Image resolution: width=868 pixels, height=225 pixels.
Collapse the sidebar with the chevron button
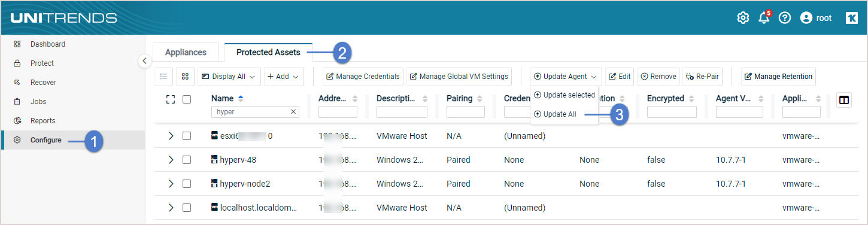144,60
